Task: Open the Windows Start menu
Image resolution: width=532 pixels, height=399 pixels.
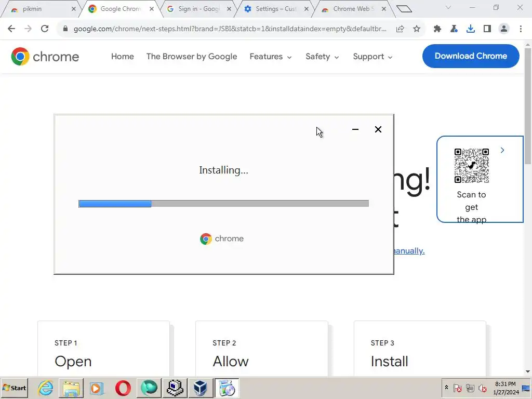Action: (x=14, y=388)
